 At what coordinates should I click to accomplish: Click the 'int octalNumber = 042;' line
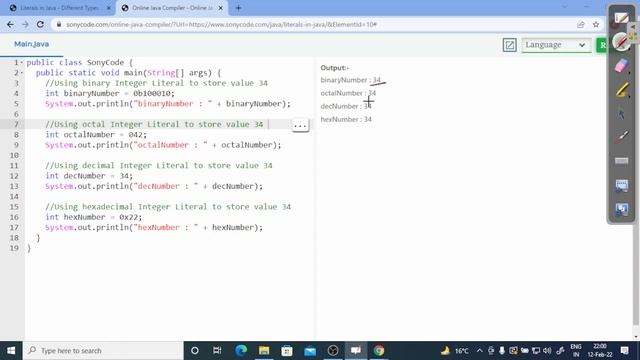(x=96, y=135)
